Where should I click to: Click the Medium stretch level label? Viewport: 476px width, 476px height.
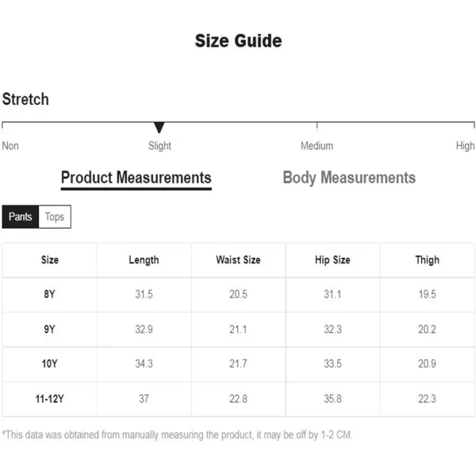point(317,146)
